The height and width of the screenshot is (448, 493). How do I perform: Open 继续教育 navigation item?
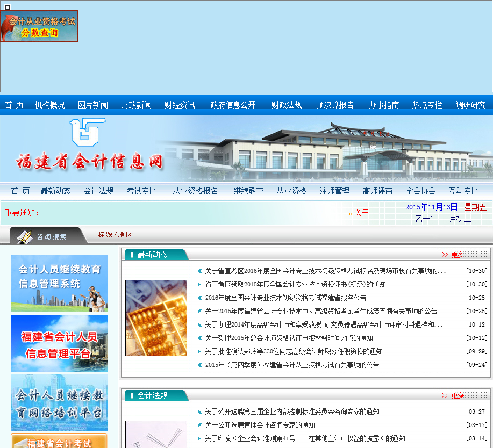point(248,191)
